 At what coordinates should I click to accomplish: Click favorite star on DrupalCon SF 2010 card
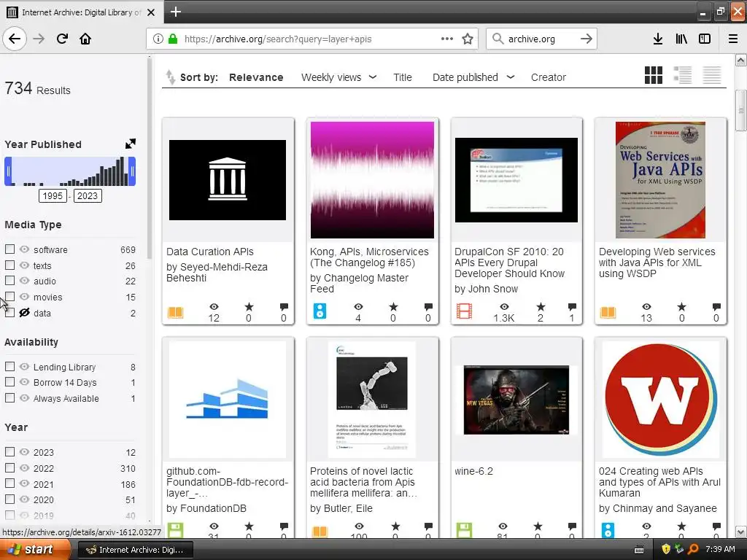pos(541,307)
